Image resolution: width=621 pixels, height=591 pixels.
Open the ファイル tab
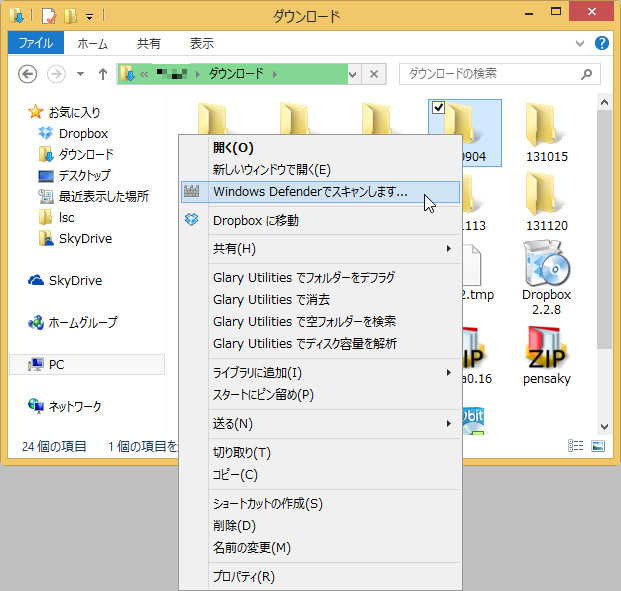(36, 43)
